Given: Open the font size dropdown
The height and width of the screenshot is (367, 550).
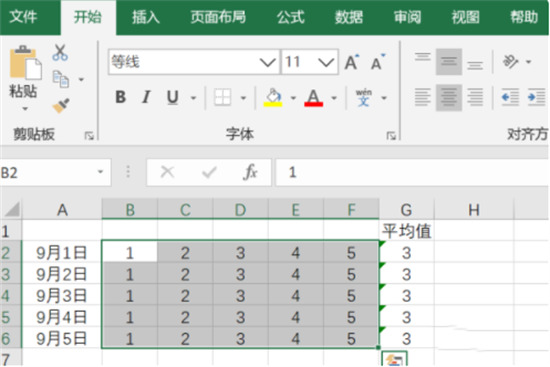Looking at the screenshot, I should (326, 62).
